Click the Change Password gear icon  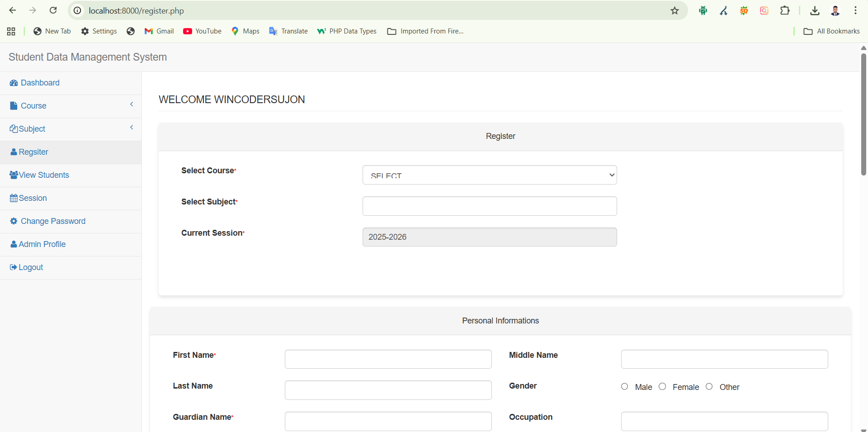(14, 221)
